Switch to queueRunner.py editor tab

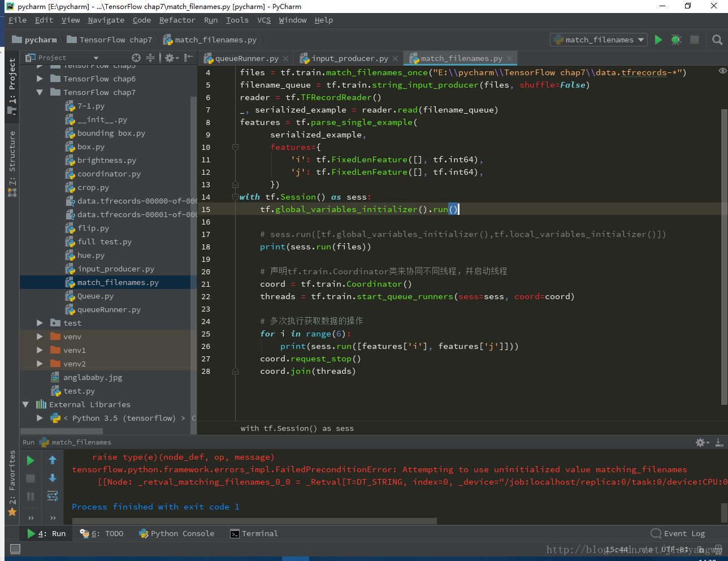tap(246, 58)
